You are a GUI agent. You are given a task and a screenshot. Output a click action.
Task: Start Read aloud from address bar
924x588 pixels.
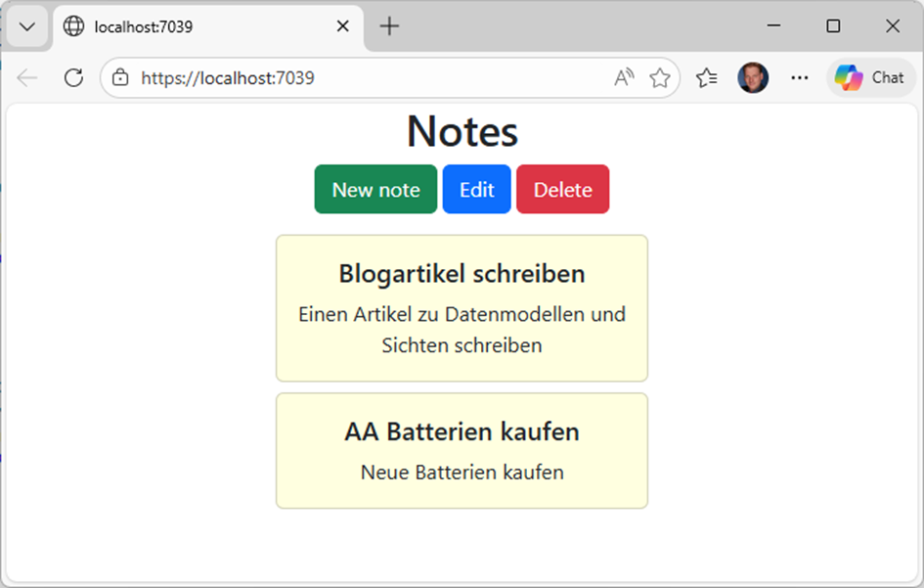pos(624,77)
